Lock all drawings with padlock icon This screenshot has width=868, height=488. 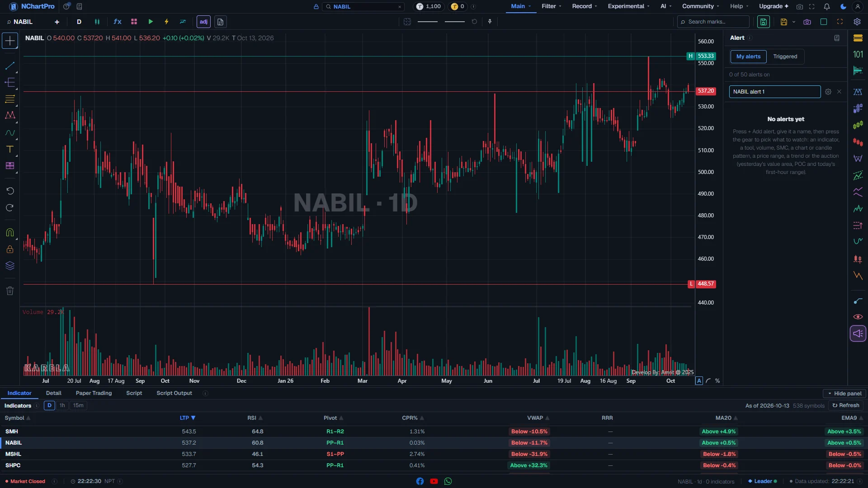[10, 249]
